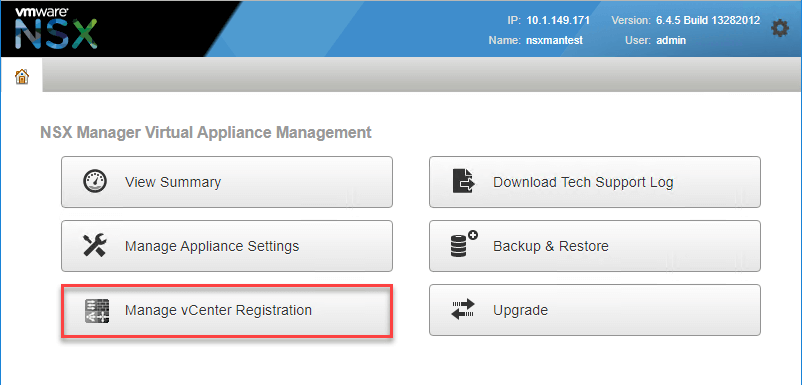The width and height of the screenshot is (802, 385).
Task: Click the View Summary gauge icon
Action: click(95, 182)
